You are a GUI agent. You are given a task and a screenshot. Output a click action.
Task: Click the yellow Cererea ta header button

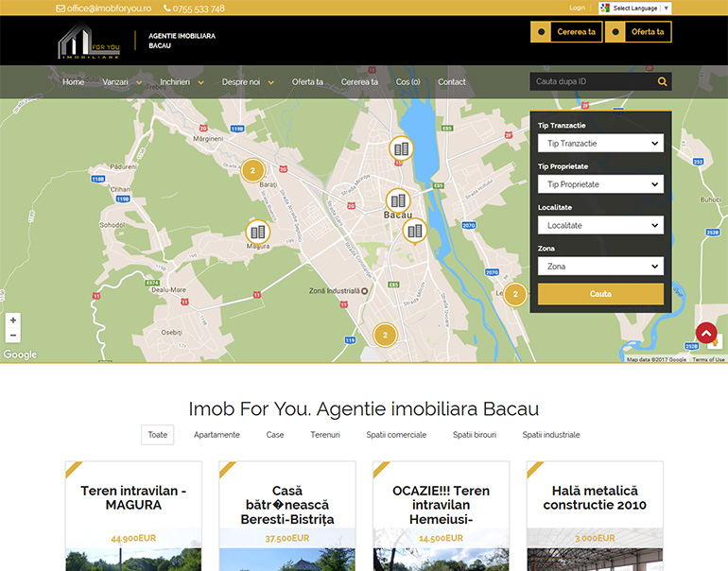tap(566, 32)
